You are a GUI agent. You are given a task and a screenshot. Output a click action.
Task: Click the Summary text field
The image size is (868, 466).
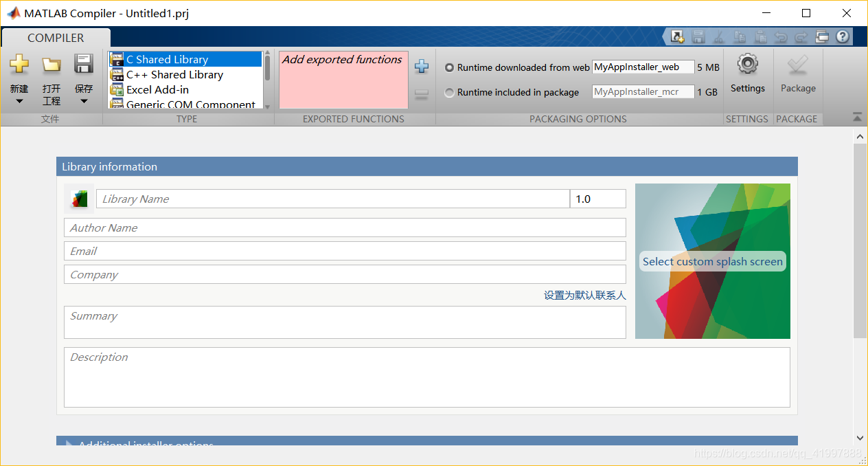[345, 322]
